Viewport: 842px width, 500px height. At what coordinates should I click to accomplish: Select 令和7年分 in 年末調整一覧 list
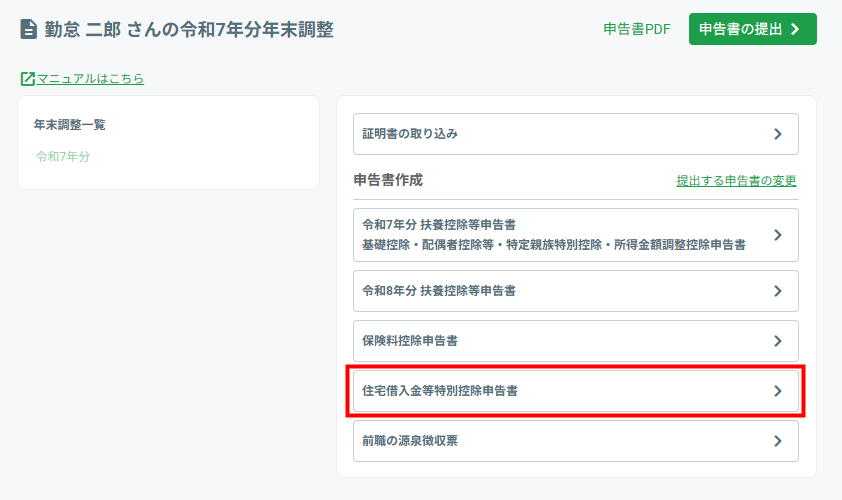click(x=63, y=157)
